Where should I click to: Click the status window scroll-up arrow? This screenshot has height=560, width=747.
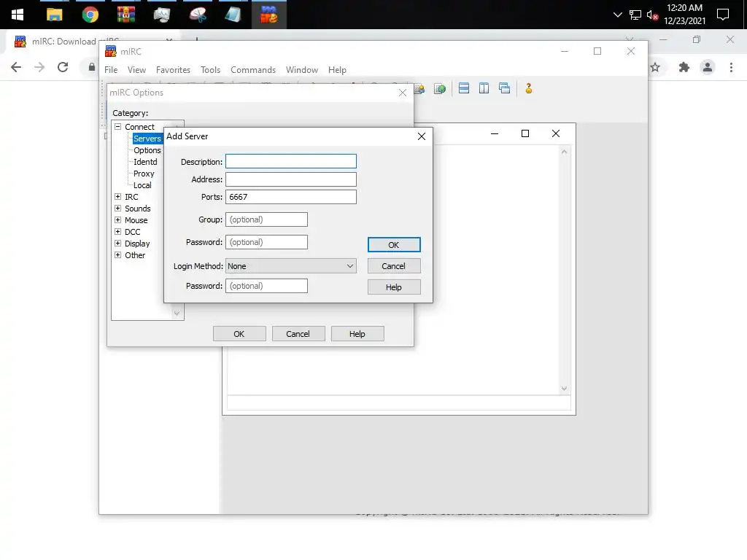(x=564, y=152)
